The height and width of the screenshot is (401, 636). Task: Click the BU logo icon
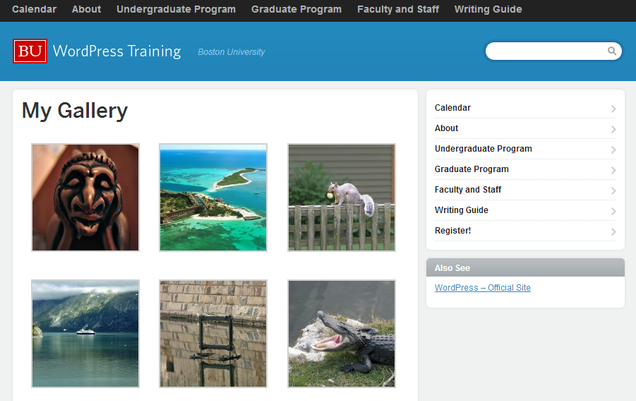(30, 51)
